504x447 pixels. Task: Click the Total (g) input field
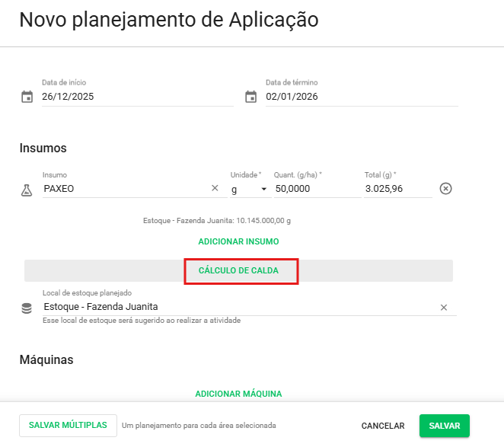[397, 188]
